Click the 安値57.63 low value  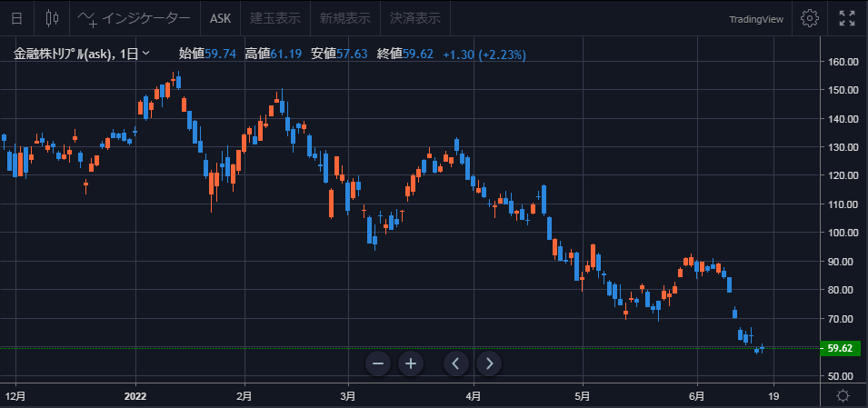pos(339,55)
